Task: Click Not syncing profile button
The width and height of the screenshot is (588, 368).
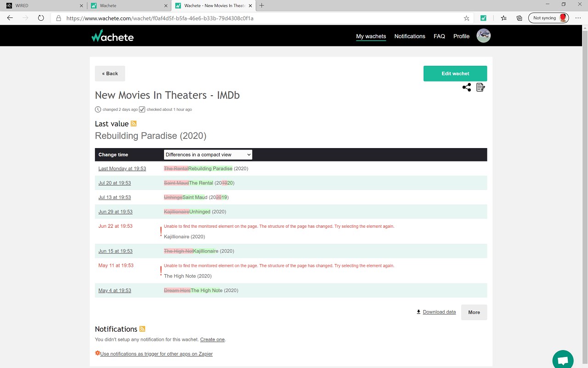Action: click(548, 18)
